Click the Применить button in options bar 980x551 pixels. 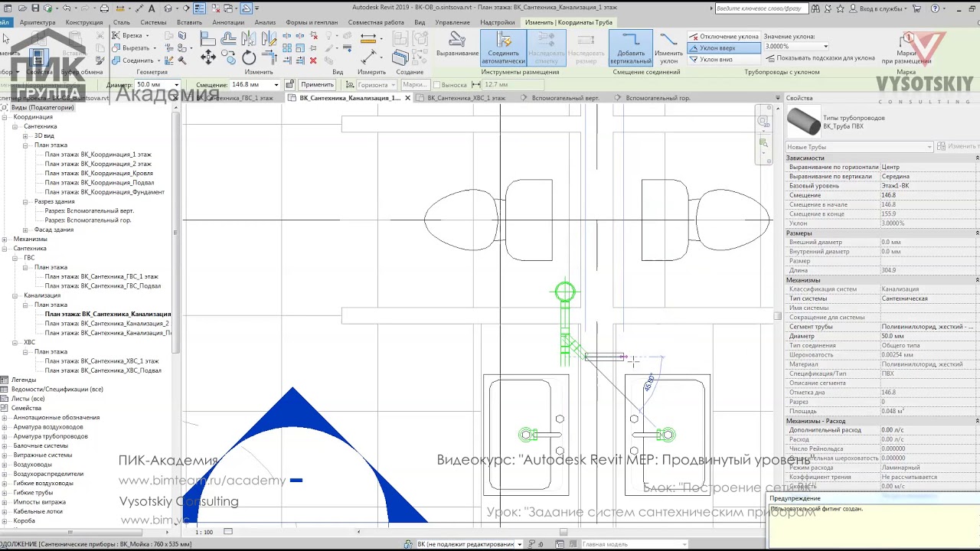pos(317,85)
